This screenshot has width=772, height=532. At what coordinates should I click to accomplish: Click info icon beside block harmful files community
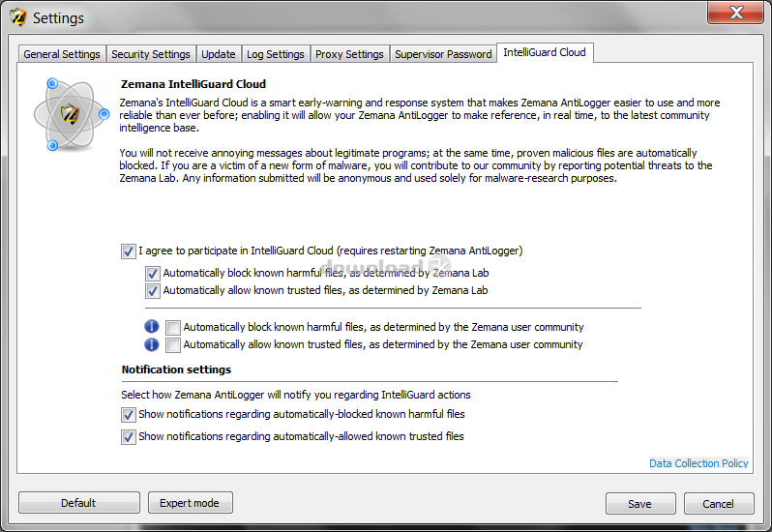(x=152, y=326)
